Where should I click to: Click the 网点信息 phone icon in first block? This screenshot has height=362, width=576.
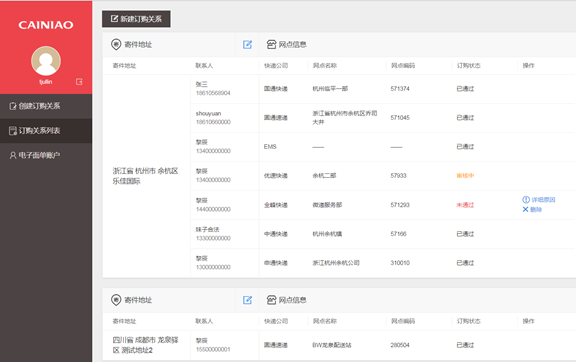pyautogui.click(x=271, y=44)
